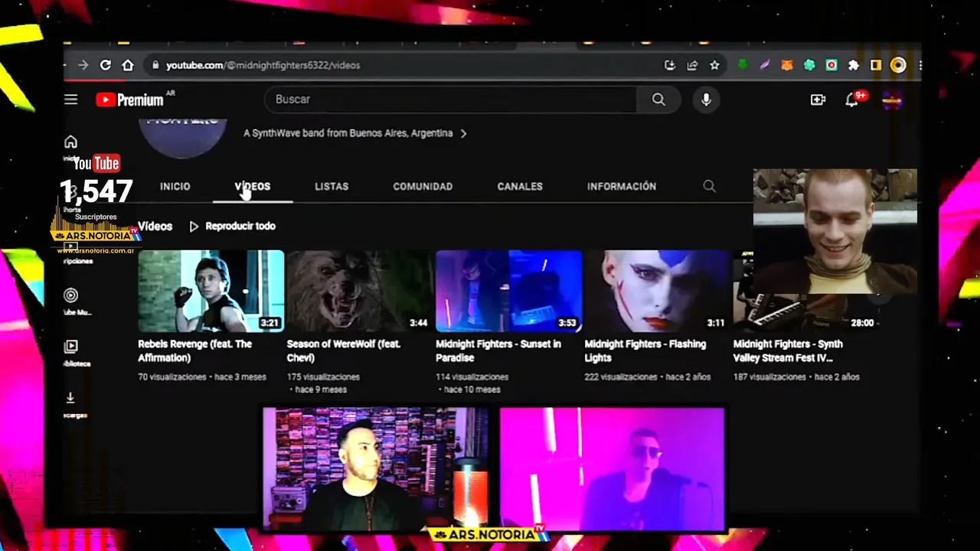This screenshot has height=551, width=980.
Task: Click the browser address bar URL
Action: pyautogui.click(x=263, y=65)
